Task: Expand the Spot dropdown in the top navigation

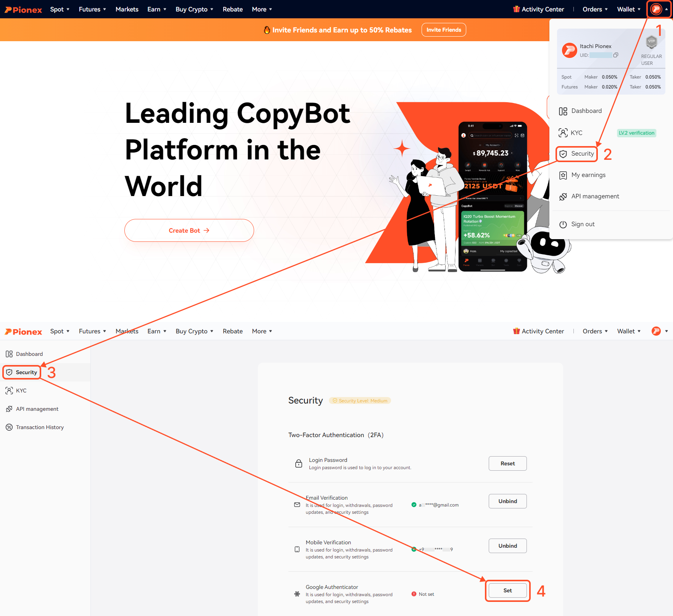Action: coord(60,9)
